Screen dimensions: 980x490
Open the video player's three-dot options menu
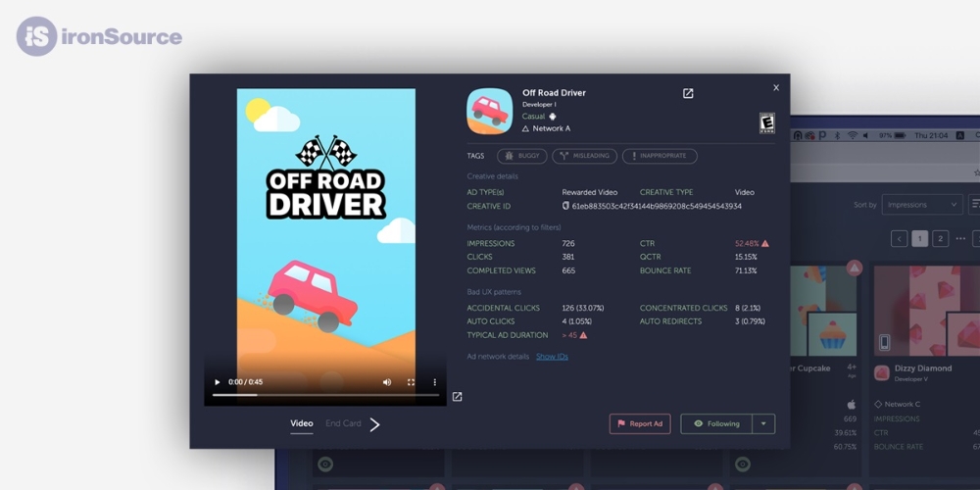(x=435, y=382)
